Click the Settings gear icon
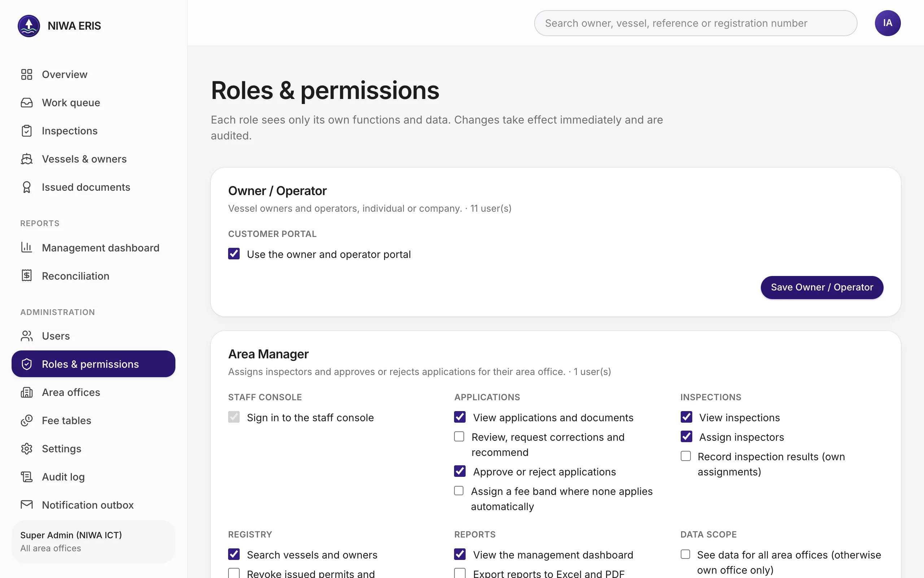This screenshot has width=924, height=578. (x=27, y=449)
